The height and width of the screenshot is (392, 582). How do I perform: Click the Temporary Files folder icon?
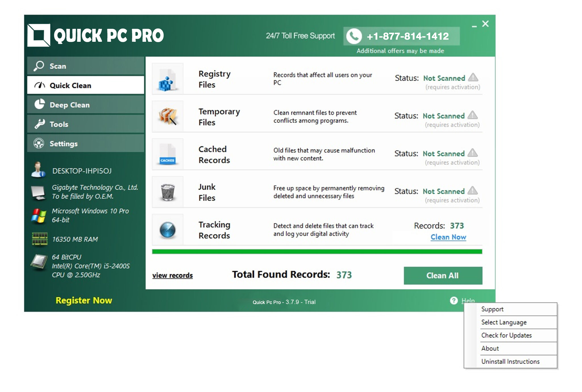(x=168, y=117)
